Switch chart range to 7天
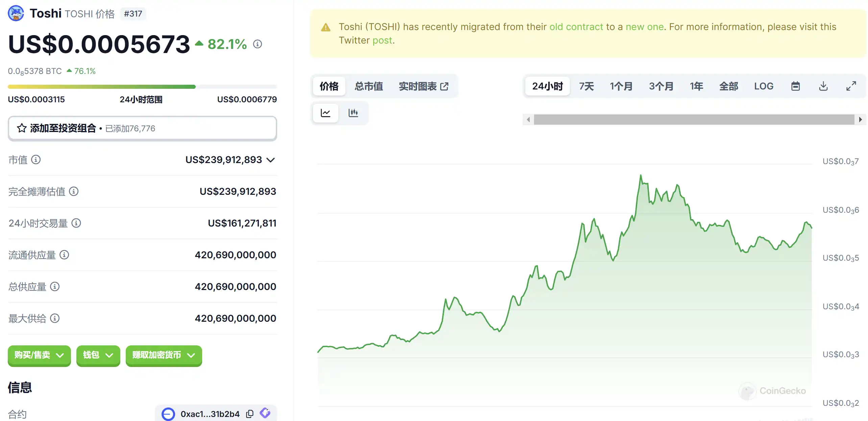The height and width of the screenshot is (421, 868). 586,86
